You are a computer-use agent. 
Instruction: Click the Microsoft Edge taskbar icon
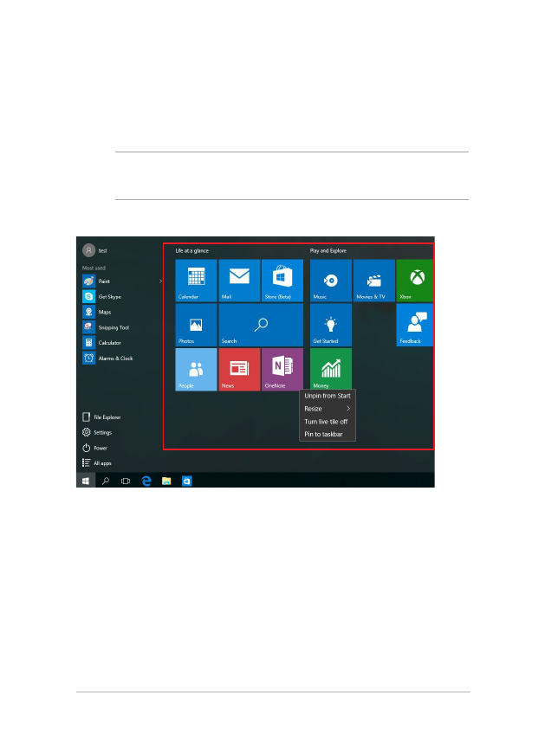pyautogui.click(x=146, y=481)
